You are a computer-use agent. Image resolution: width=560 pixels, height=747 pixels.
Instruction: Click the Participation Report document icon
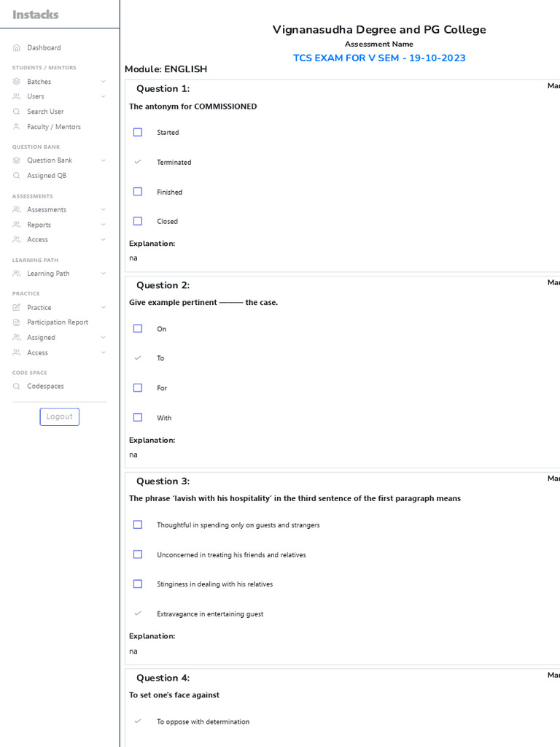17,322
